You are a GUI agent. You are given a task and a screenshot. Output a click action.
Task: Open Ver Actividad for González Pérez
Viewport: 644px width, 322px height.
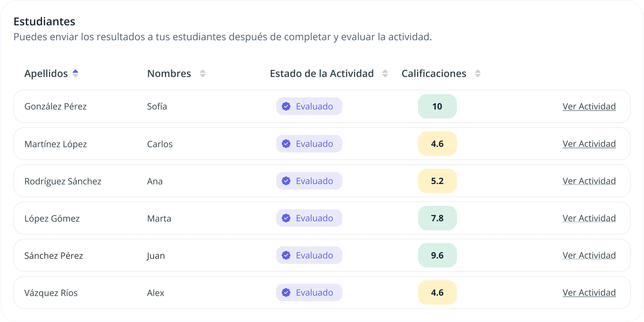pos(589,106)
